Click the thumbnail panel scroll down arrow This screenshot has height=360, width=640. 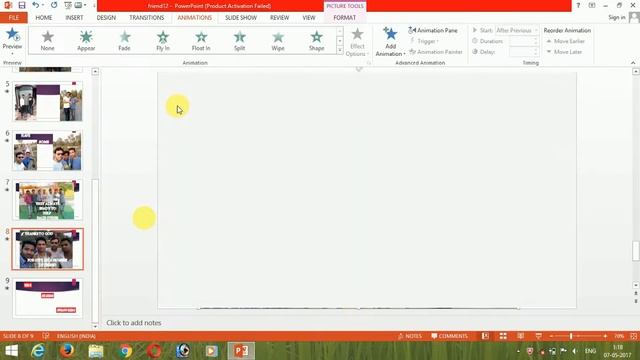(x=95, y=326)
